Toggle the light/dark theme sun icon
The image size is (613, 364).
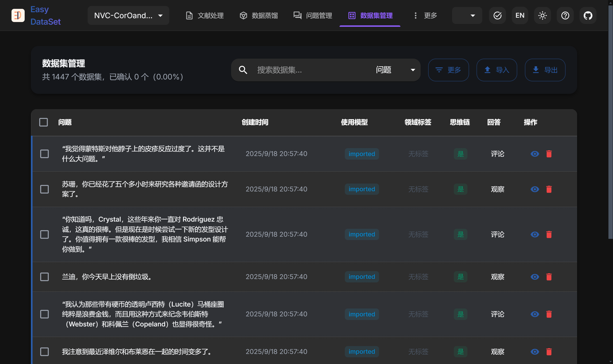542,16
